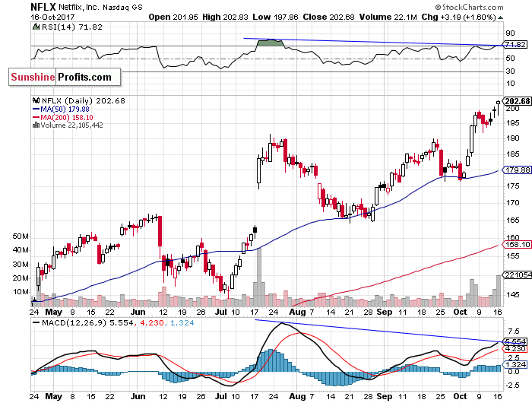Click the High 202.83 value
532x403 pixels.
(225, 17)
